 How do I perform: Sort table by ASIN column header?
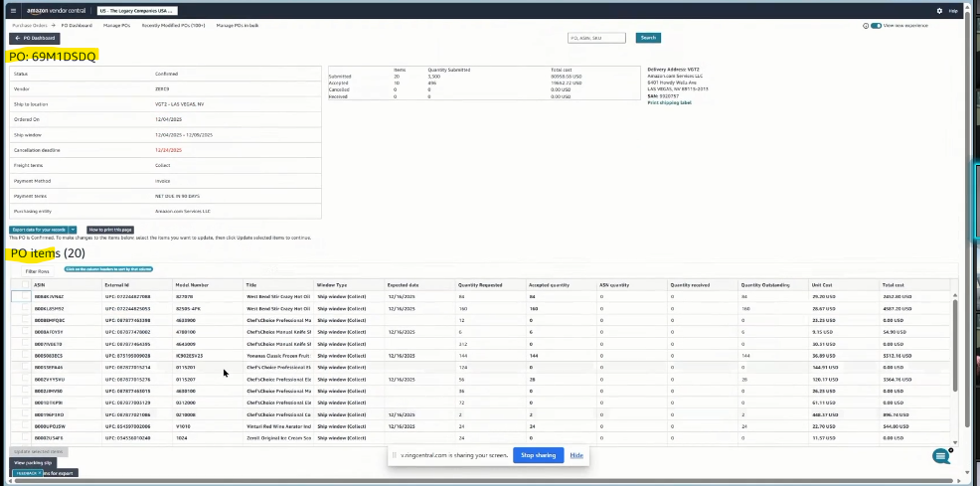coord(40,285)
